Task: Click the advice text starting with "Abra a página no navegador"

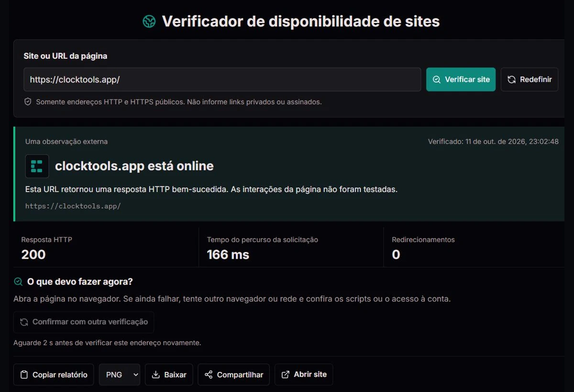Action: coord(232,299)
